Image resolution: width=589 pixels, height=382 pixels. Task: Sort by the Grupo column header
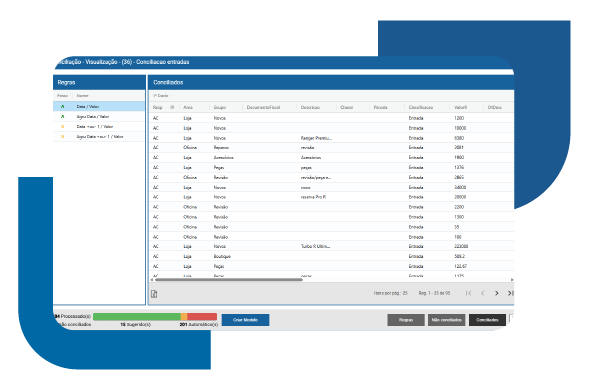click(x=220, y=107)
